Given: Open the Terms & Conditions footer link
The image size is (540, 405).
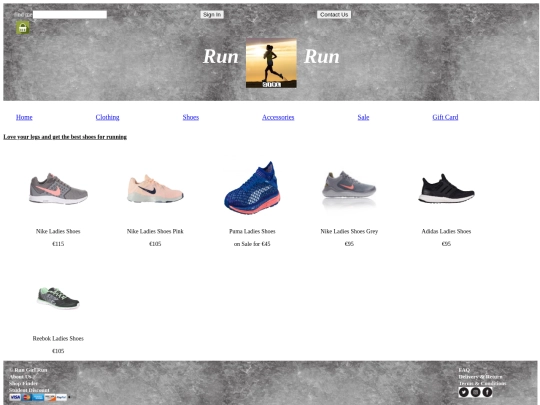Looking at the screenshot, I should (482, 383).
